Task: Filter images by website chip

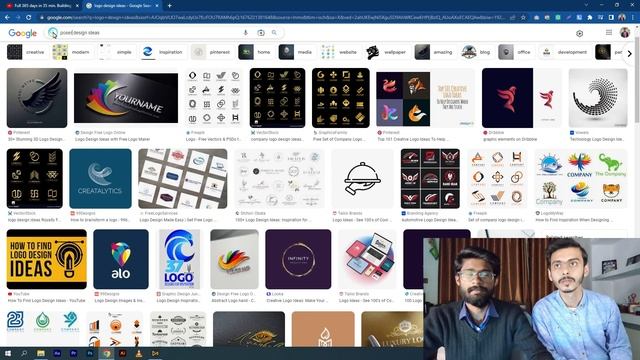Action: (339, 52)
